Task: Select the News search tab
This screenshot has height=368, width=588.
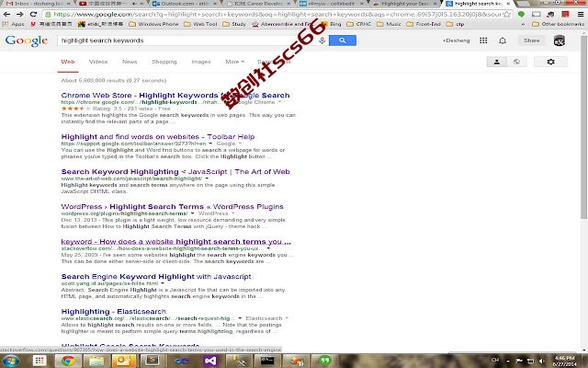Action: 130,62
